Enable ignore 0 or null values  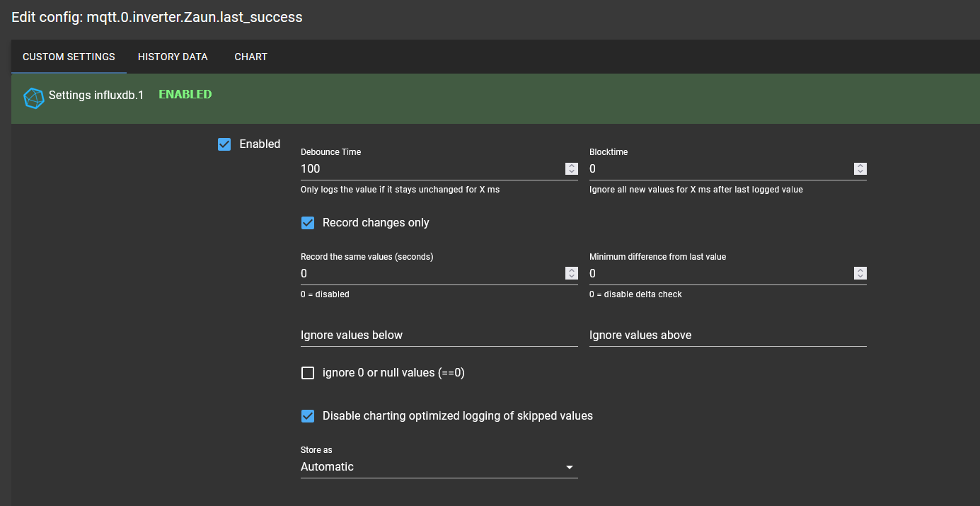(308, 373)
